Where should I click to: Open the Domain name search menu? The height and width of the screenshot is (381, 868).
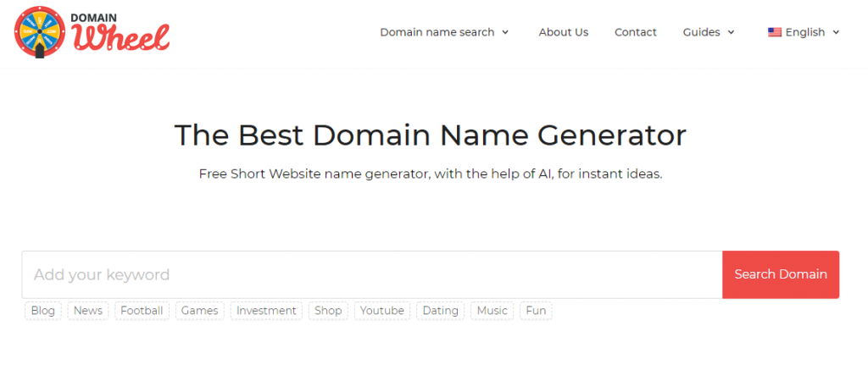(437, 32)
